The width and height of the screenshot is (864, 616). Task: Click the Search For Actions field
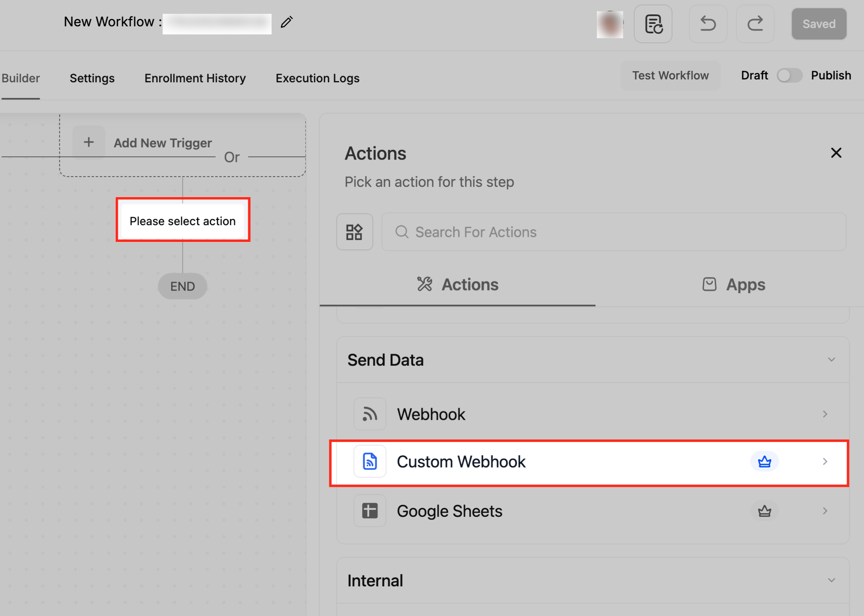(x=613, y=232)
